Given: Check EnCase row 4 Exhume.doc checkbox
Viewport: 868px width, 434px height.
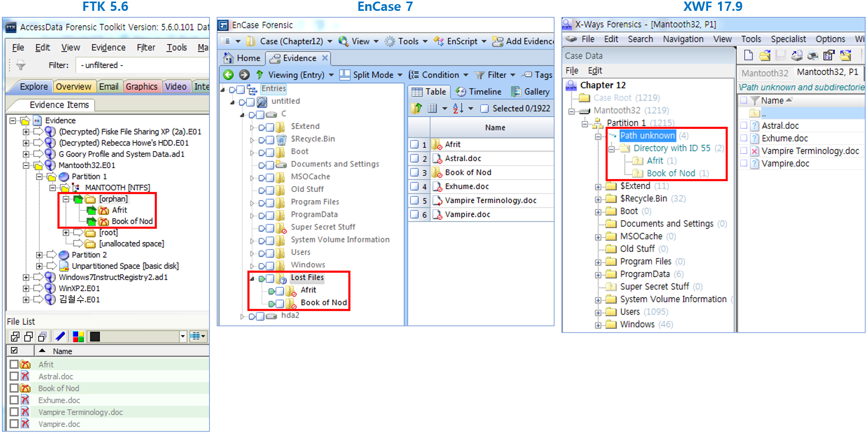Looking at the screenshot, I should tap(415, 186).
